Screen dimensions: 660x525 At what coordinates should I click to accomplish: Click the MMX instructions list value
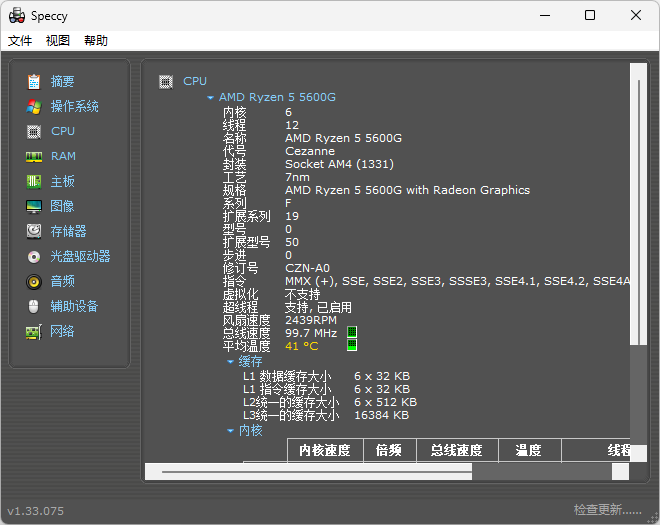[x=458, y=281]
